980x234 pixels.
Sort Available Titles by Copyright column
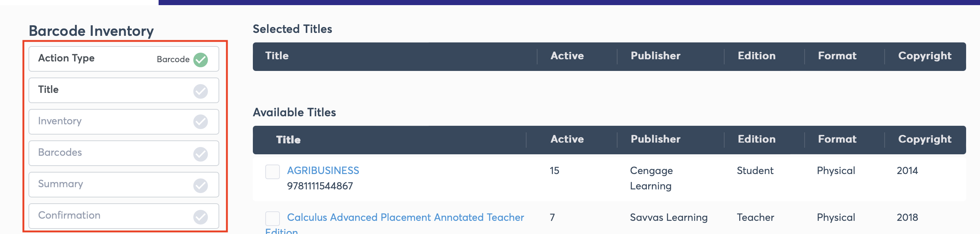pyautogui.click(x=924, y=140)
